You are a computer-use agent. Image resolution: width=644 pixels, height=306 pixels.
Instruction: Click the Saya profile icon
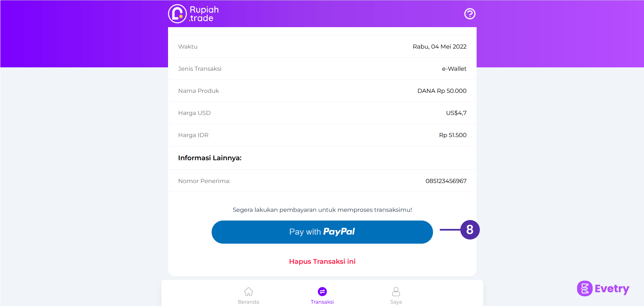click(396, 292)
